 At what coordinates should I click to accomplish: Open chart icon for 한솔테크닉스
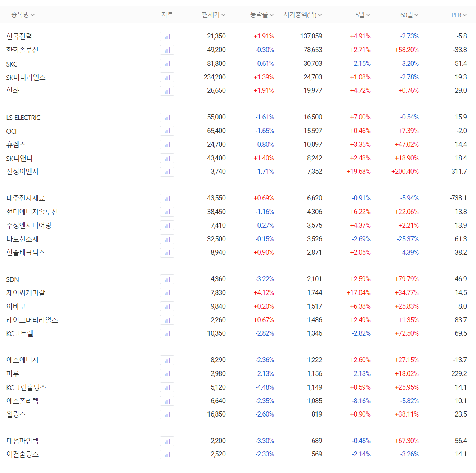pos(167,253)
